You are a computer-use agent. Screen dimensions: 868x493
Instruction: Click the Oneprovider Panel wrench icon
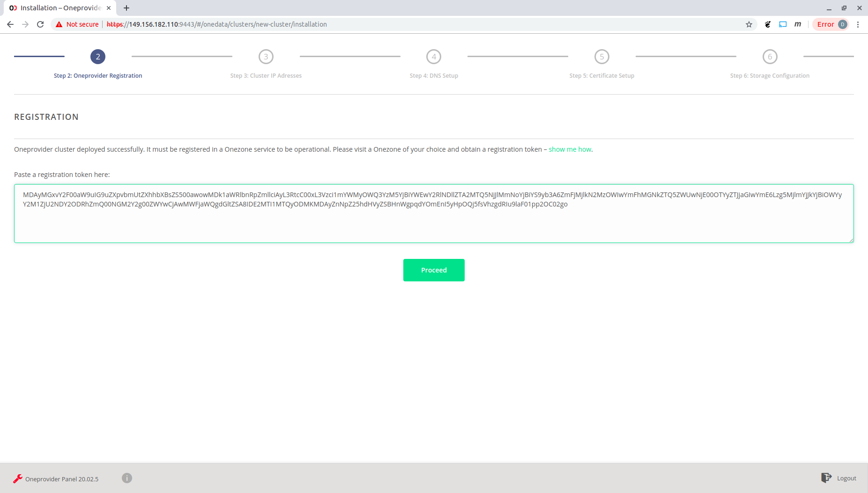[x=18, y=478]
